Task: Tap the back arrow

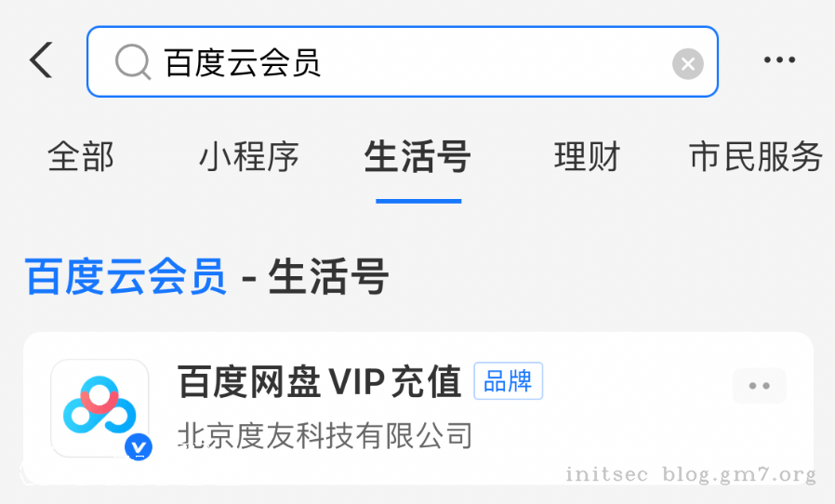Action: pos(41,60)
